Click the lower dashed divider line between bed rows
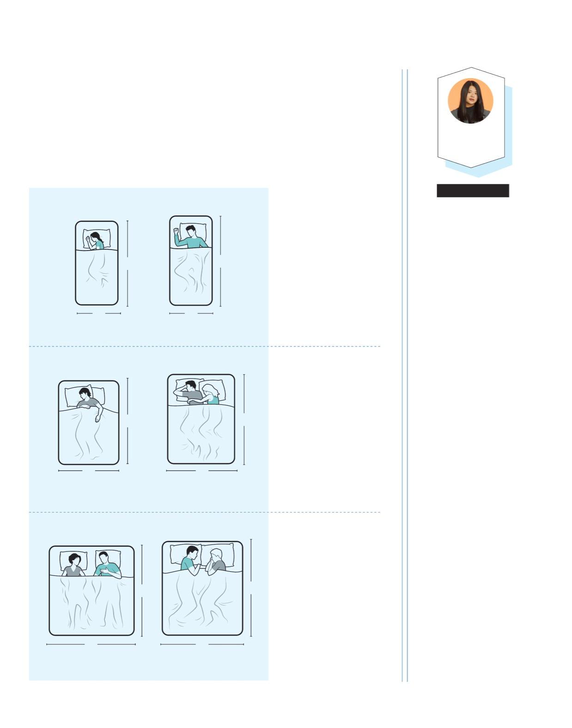Screen dimensions: 572x728 204,512
